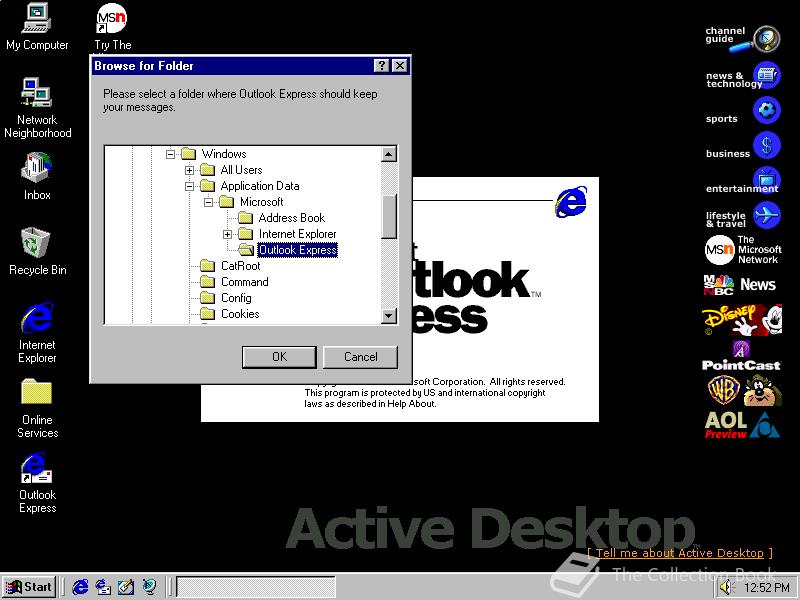
Task: Click the View Channels Quick Launch icon
Action: 149,587
